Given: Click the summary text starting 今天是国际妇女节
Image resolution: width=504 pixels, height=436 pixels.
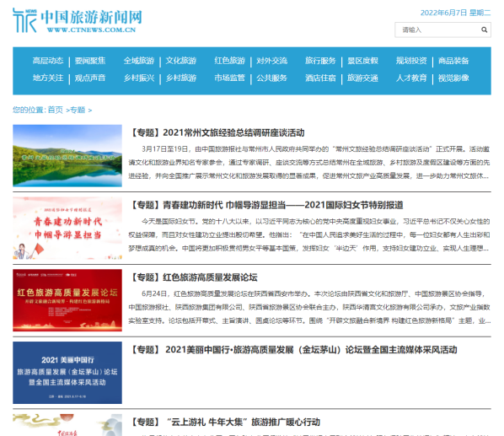Looking at the screenshot, I should (x=309, y=234).
